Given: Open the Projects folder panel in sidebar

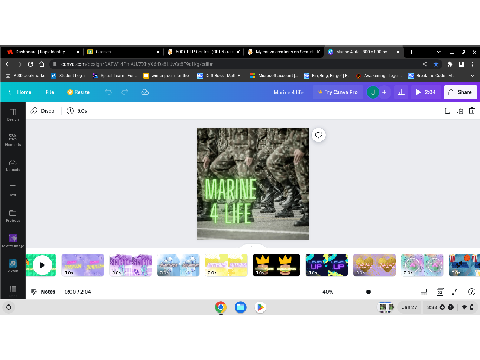Looking at the screenshot, I should [x=13, y=216].
